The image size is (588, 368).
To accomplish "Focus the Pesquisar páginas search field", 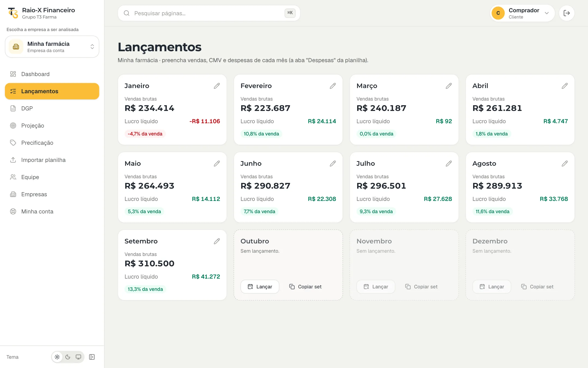I will pyautogui.click(x=209, y=13).
